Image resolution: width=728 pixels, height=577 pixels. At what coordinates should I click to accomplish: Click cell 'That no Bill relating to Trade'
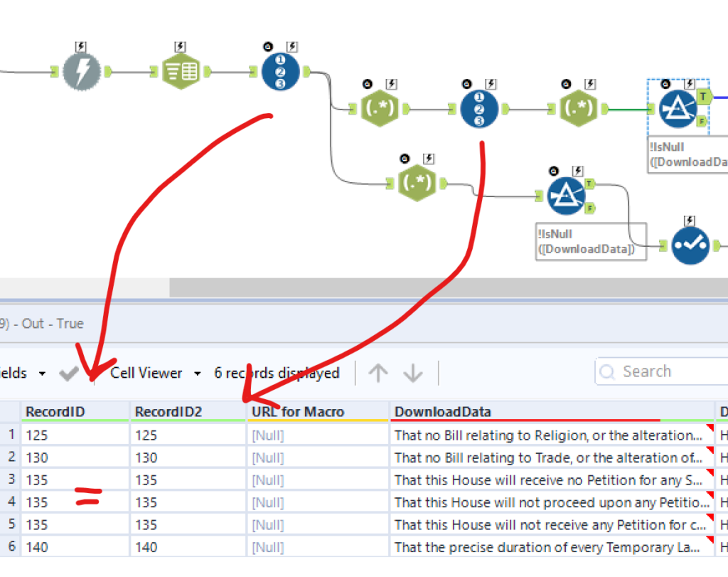552,457
